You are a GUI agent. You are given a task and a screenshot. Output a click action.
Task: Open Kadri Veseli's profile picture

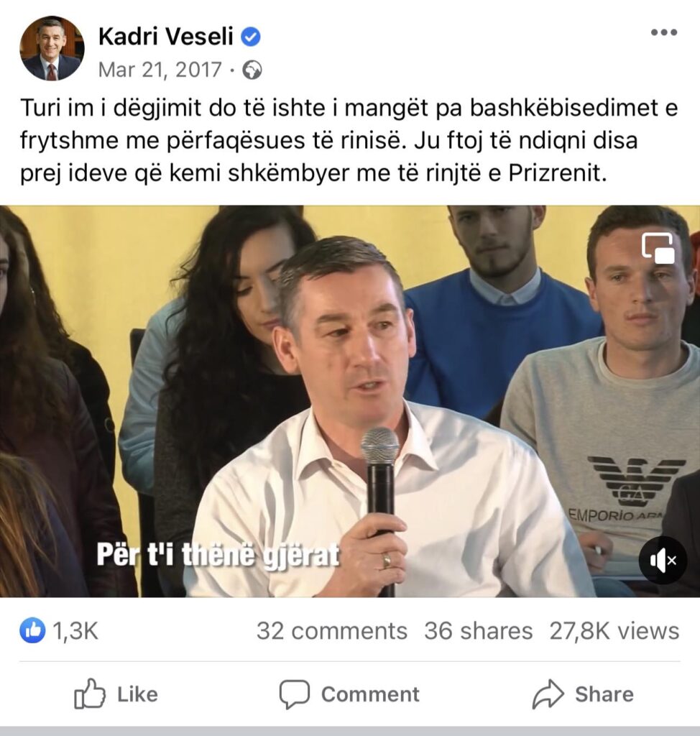tap(52, 48)
